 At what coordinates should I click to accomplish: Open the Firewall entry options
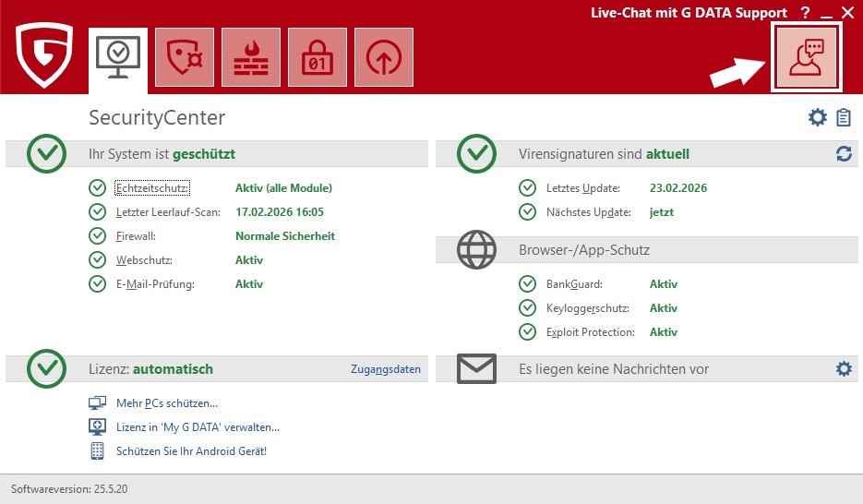point(136,236)
